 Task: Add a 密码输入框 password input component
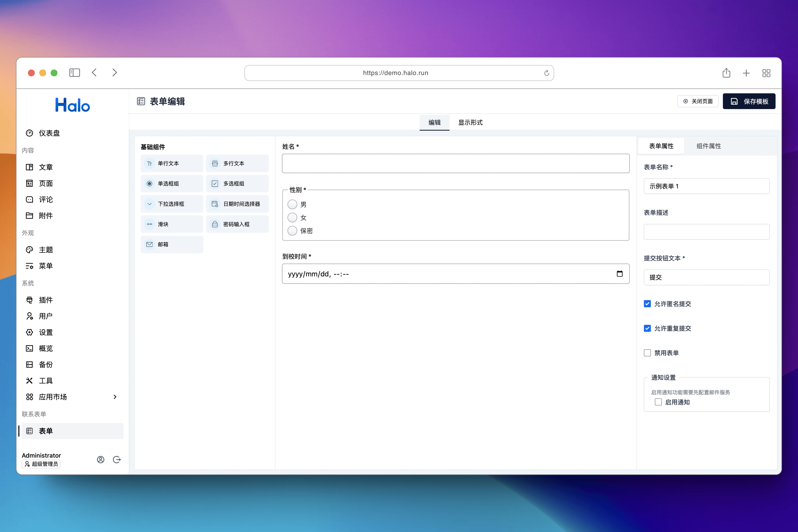pyautogui.click(x=237, y=224)
